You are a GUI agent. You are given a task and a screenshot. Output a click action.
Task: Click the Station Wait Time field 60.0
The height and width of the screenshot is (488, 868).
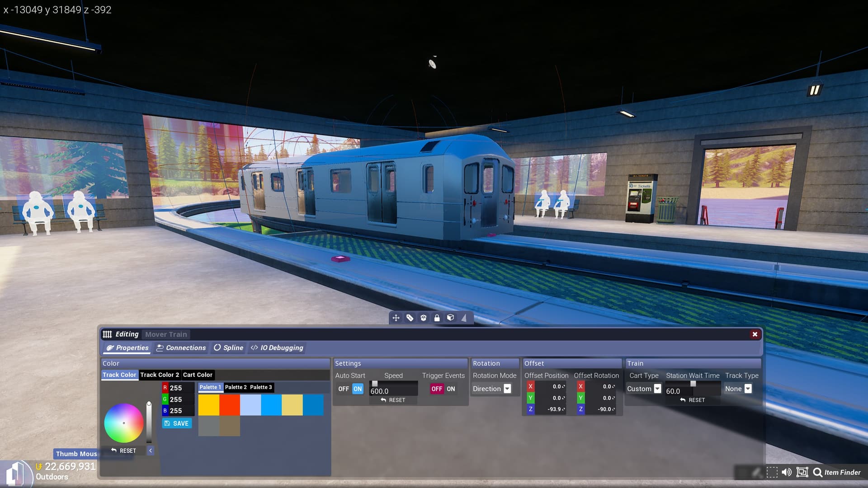pos(693,391)
